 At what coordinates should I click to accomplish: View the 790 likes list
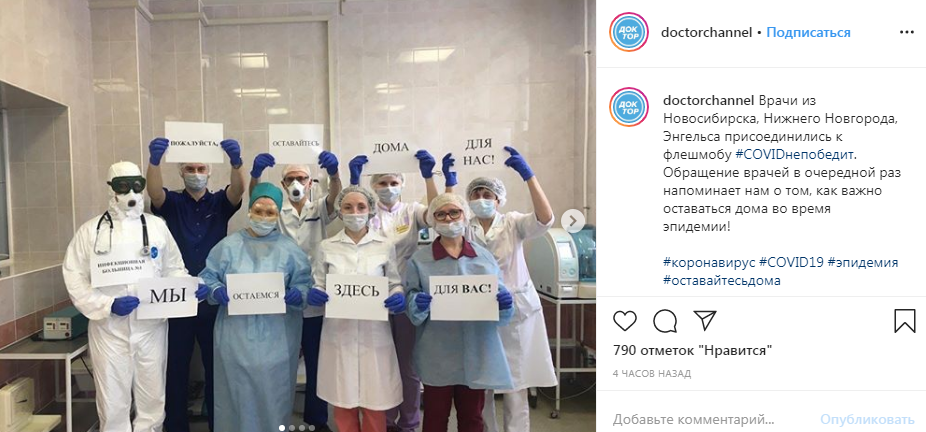(693, 351)
